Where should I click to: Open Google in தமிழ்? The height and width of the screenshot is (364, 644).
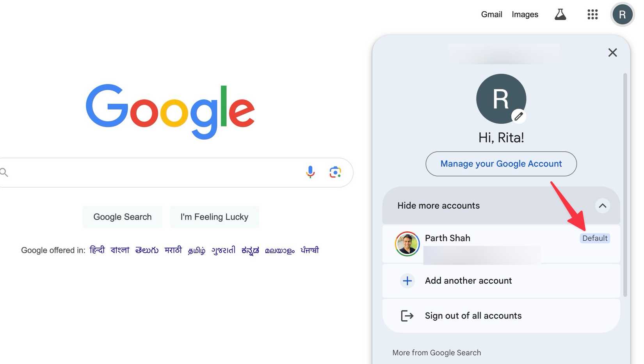tap(196, 251)
